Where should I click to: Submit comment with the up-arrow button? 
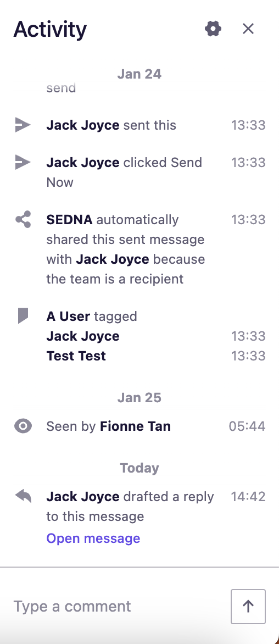(248, 606)
